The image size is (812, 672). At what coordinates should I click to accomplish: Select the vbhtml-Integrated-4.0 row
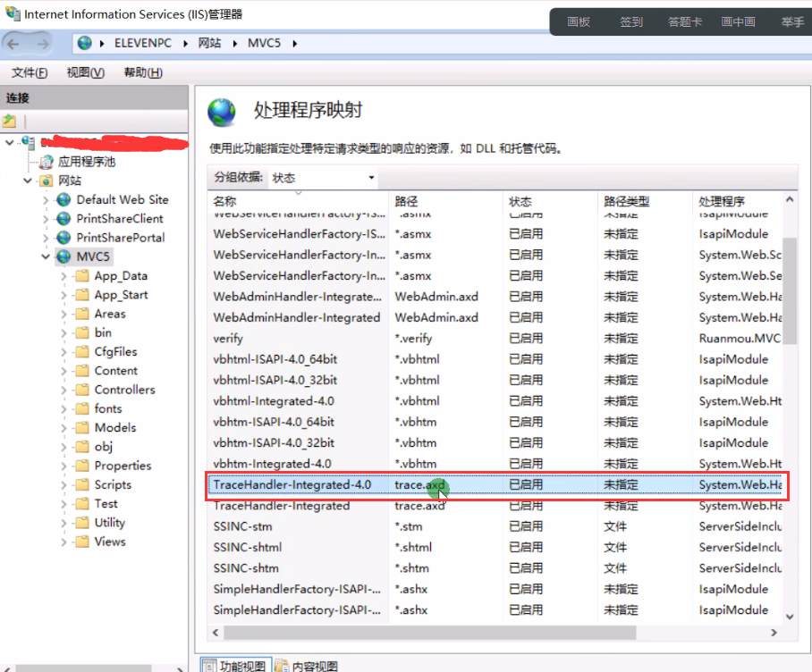(x=495, y=401)
